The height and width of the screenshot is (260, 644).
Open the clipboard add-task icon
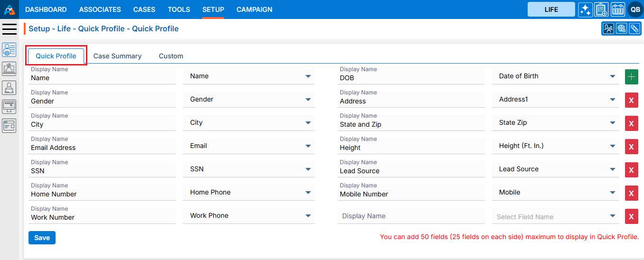click(x=601, y=9)
